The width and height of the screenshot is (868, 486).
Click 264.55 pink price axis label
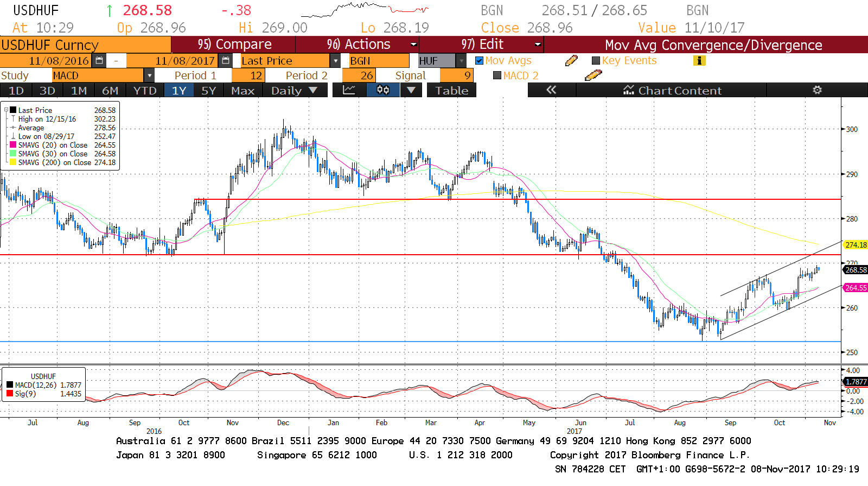pyautogui.click(x=856, y=288)
